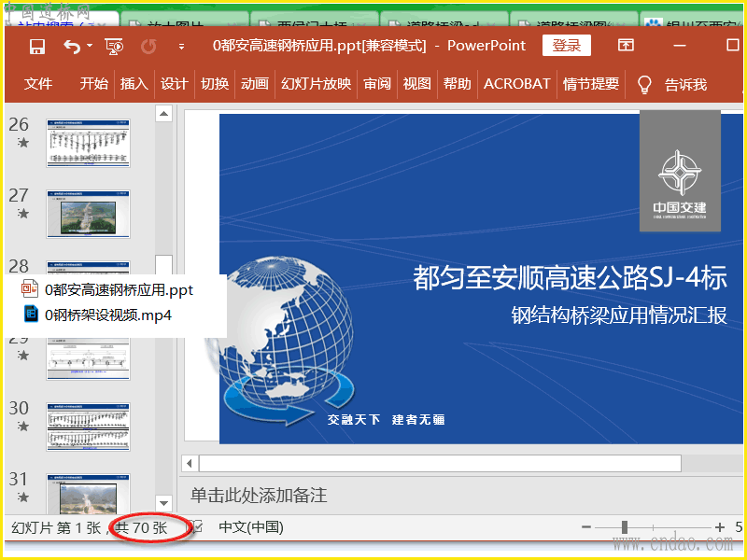747x560 pixels.
Task: Click the slogan text 交融天下 建者无疆
Action: [x=386, y=419]
